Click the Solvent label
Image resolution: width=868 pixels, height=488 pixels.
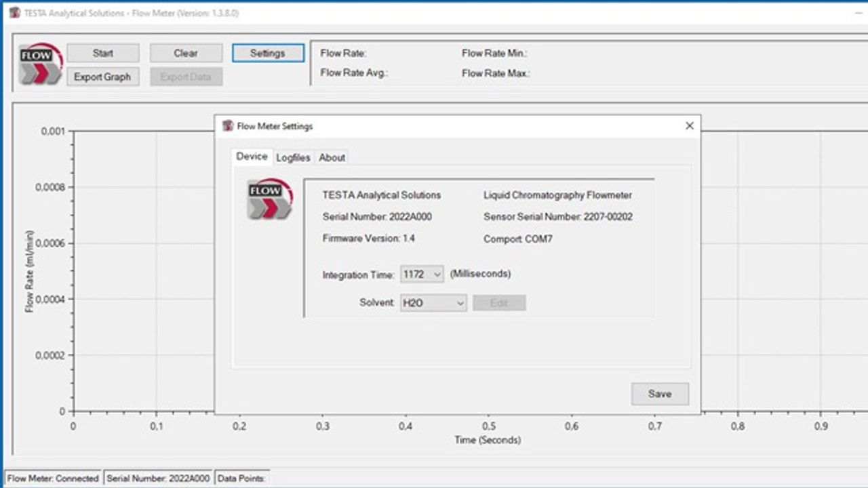point(376,302)
